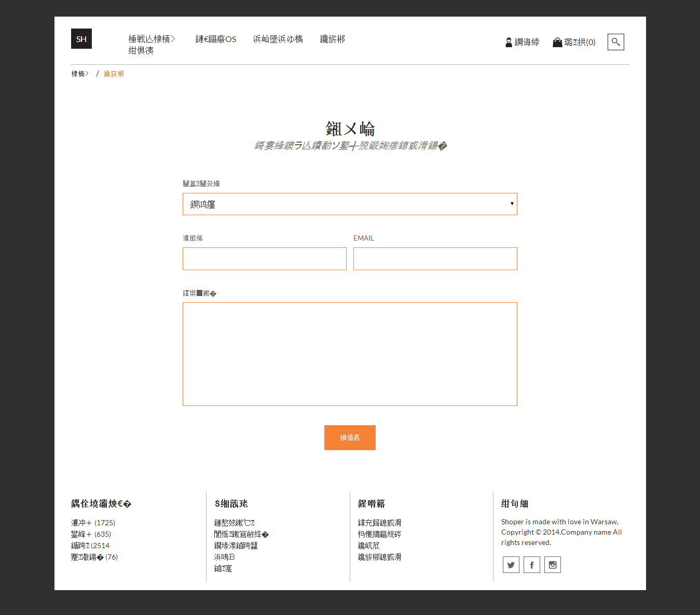Click the magnifier search icon
Image resolution: width=700 pixels, height=615 pixels.
click(616, 42)
